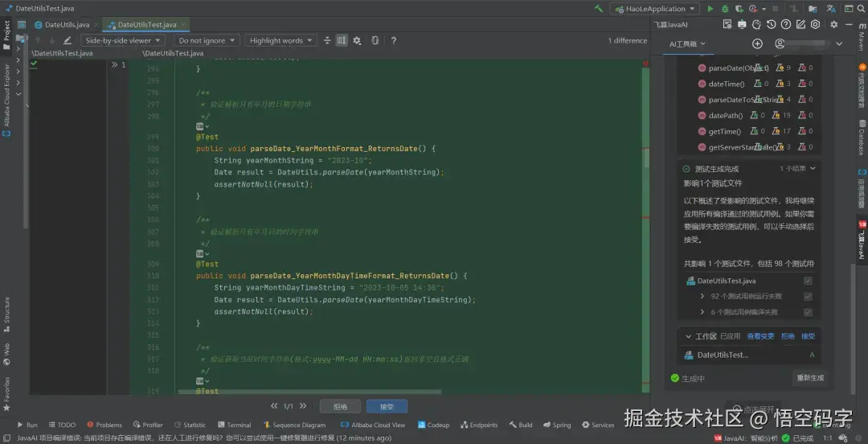Viewport: 868px width, 444px height.
Task: Toggle checkbox for 92 test cases run failed
Action: pyautogui.click(x=808, y=296)
